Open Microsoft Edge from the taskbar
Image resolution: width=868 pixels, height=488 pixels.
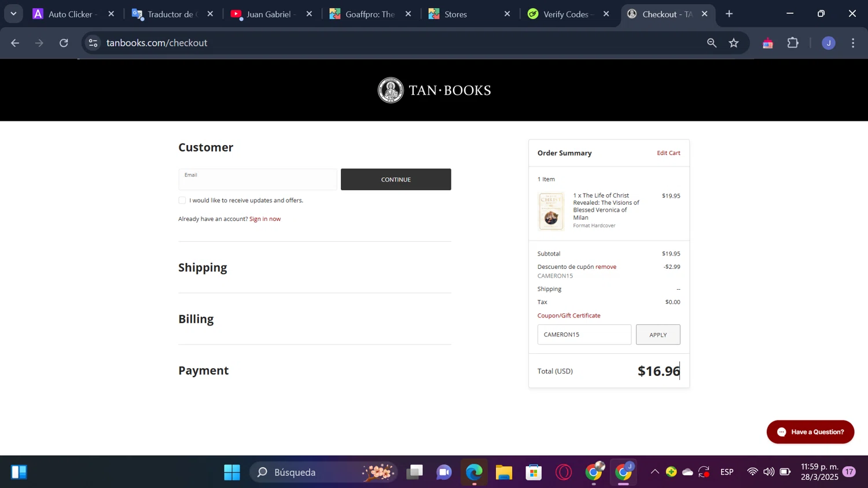pyautogui.click(x=474, y=472)
